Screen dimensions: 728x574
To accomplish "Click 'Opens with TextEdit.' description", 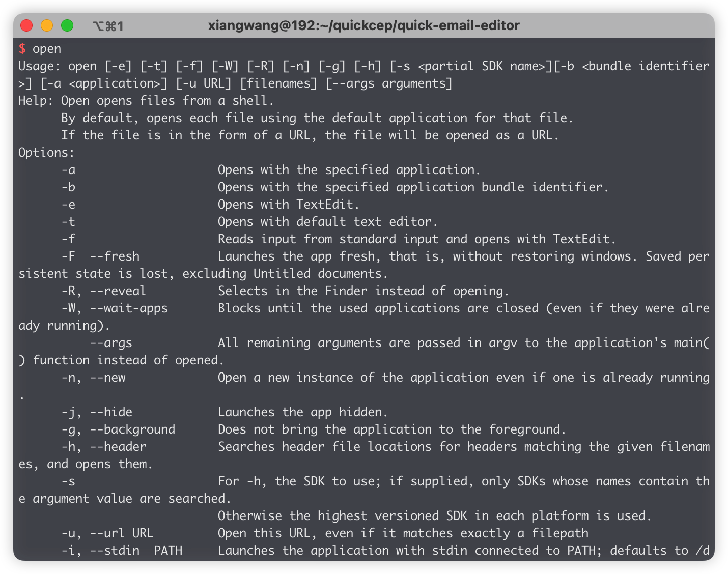I will tap(289, 205).
